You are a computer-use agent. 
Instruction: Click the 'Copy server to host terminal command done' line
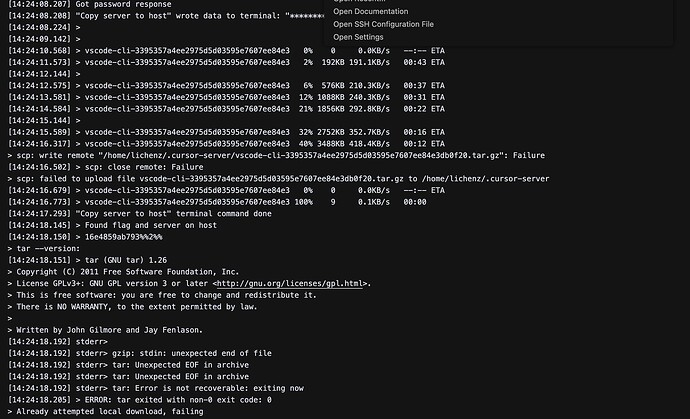139,214
